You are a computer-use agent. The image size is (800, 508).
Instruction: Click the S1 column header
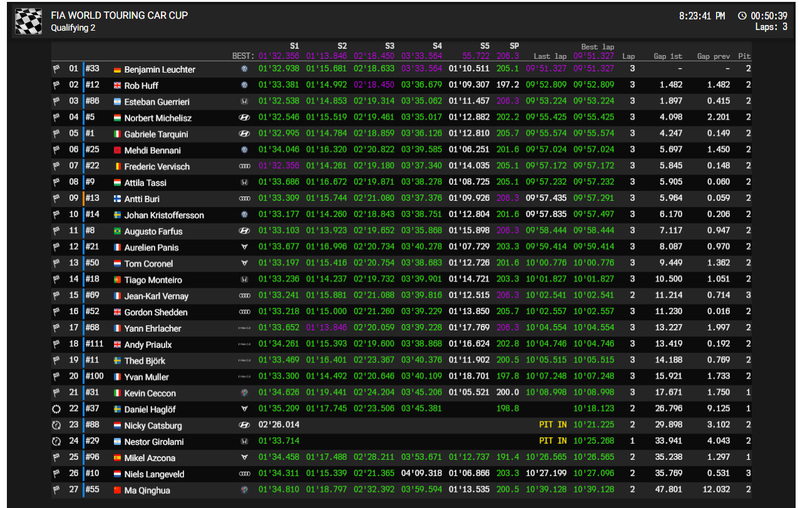point(294,46)
